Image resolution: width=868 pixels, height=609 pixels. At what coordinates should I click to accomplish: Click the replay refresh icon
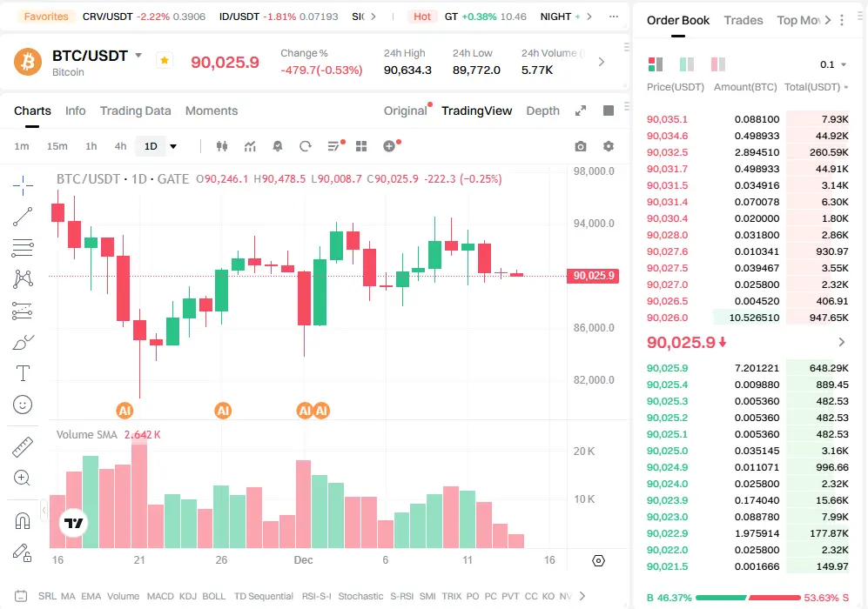pos(305,146)
